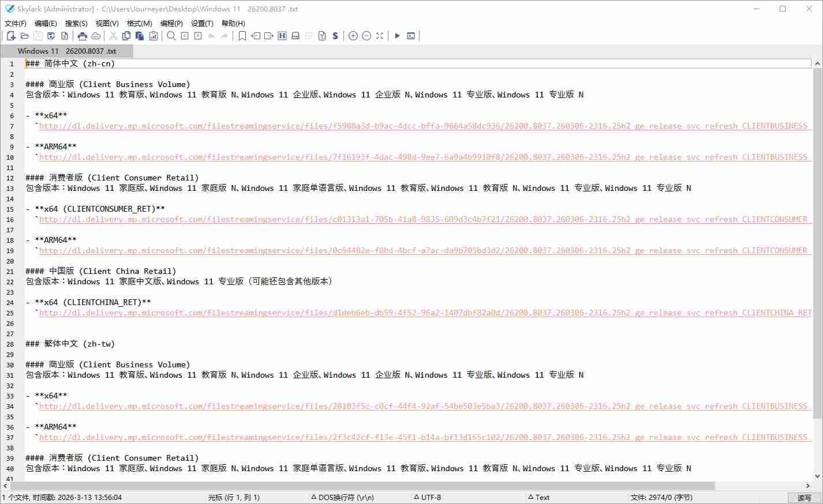Screen dimensions: 823x504
Task: Toggle bookmark using the bookmark icon
Action: coord(242,36)
